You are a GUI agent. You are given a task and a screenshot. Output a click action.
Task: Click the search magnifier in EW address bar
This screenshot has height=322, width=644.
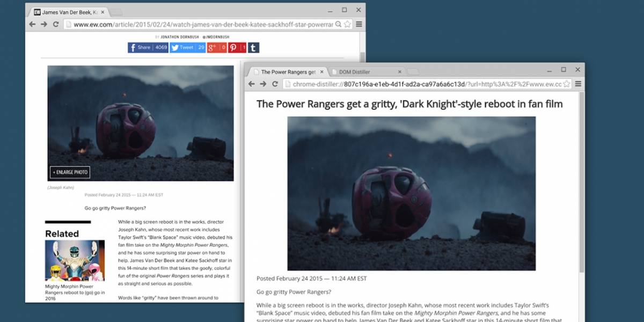click(x=339, y=24)
